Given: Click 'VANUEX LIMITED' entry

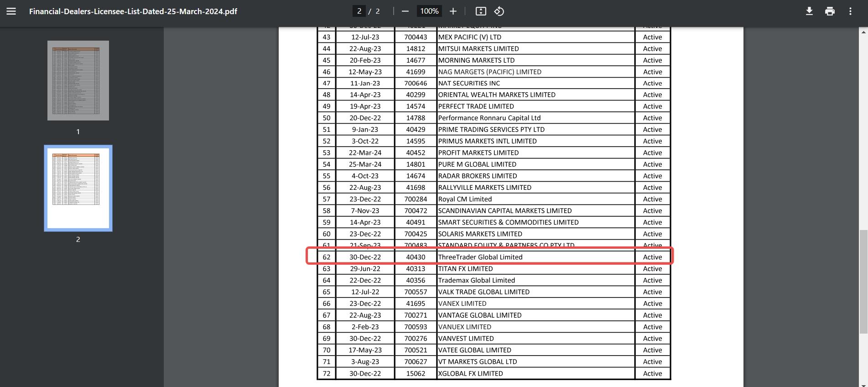Looking at the screenshot, I should point(465,327).
